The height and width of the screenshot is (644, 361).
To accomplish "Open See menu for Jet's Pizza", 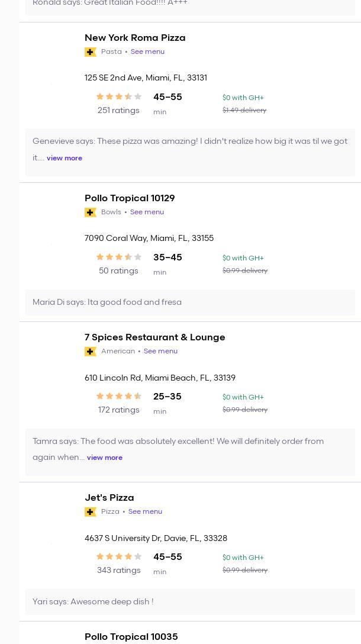I will [145, 512].
